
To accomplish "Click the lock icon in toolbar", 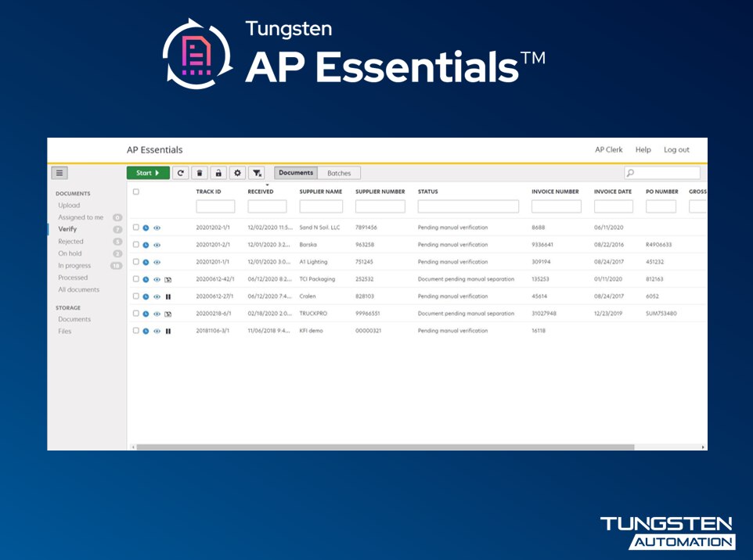I will (218, 173).
